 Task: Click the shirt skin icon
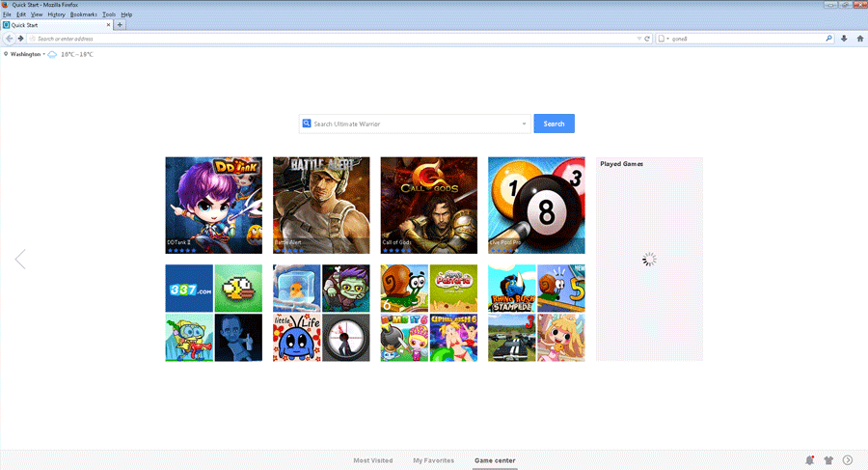point(827,460)
